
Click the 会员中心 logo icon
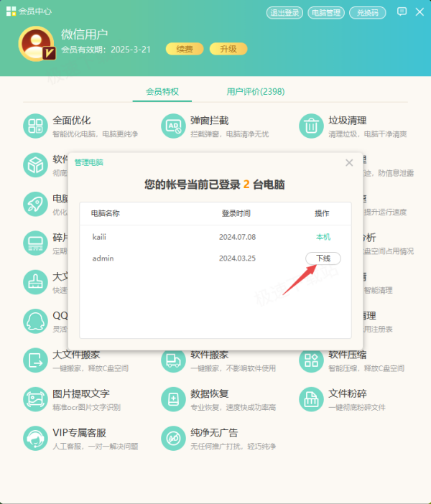[x=11, y=11]
